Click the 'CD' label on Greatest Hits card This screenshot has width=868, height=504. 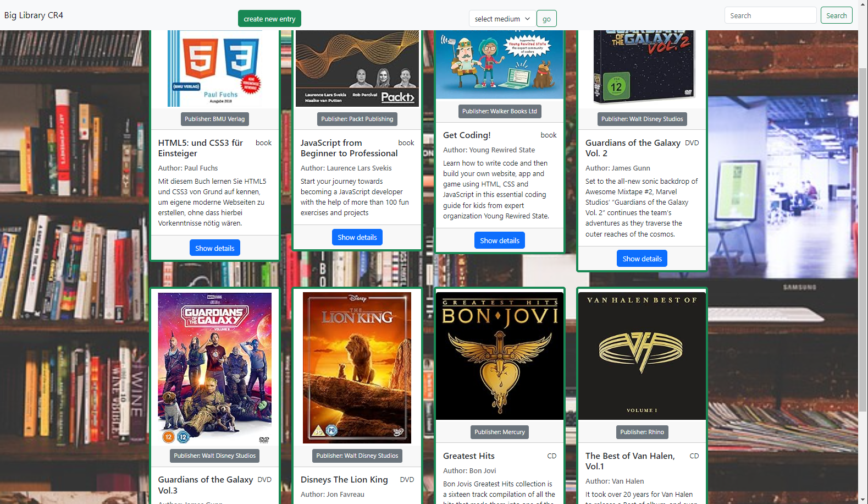(x=552, y=456)
